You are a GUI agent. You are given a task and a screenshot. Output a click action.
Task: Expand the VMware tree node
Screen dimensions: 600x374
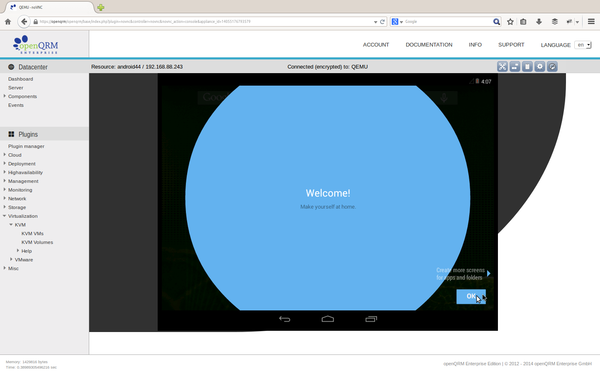pos(11,260)
